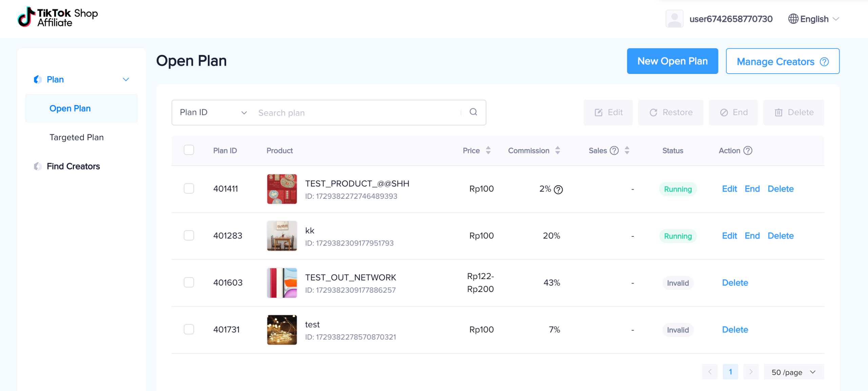Sort the table by Price column
Screen dimensions: 868x391
tap(488, 150)
